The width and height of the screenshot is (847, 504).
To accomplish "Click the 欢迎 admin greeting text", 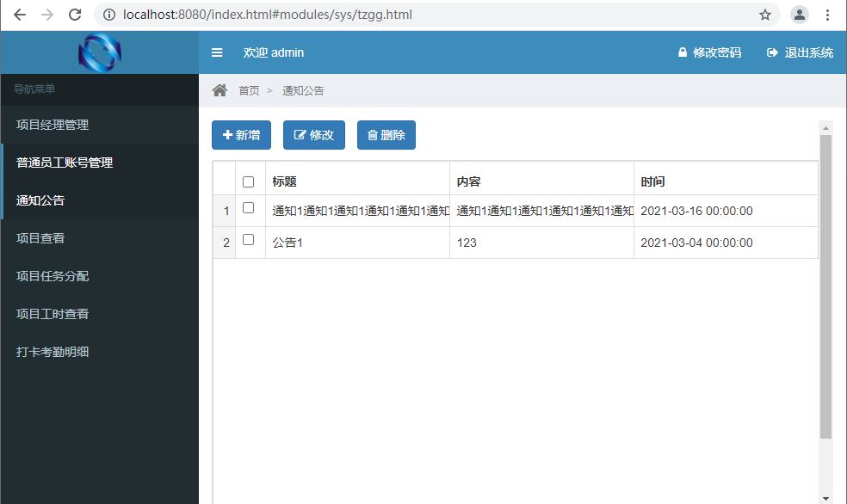I will coord(274,52).
